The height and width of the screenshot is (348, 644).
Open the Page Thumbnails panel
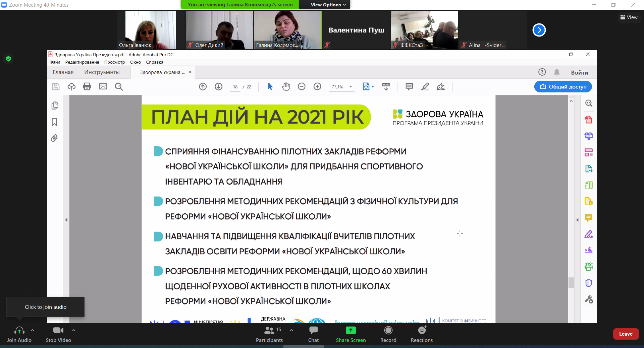pos(55,105)
